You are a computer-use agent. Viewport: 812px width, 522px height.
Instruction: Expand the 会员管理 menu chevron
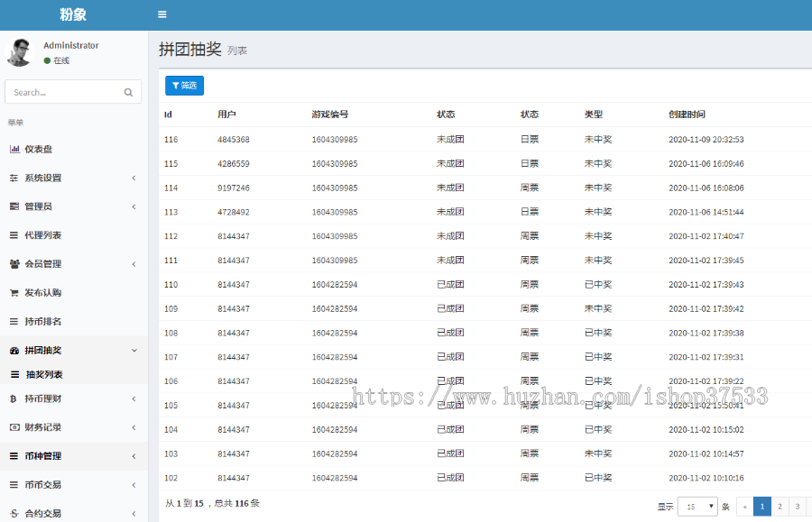(134, 264)
